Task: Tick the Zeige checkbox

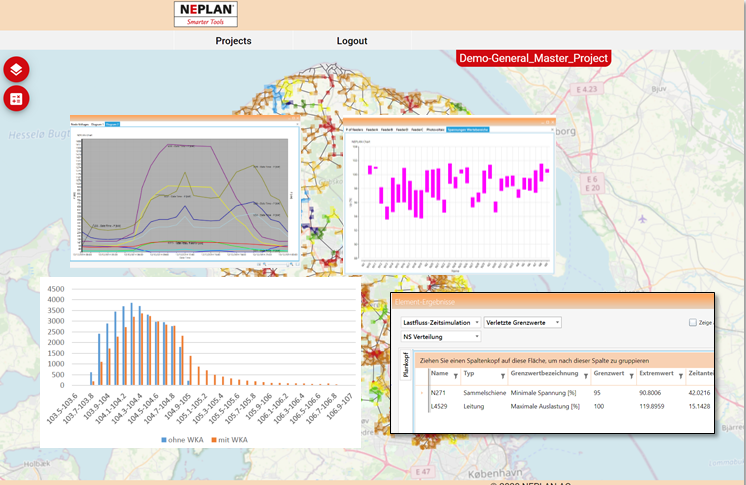Action: (693, 323)
